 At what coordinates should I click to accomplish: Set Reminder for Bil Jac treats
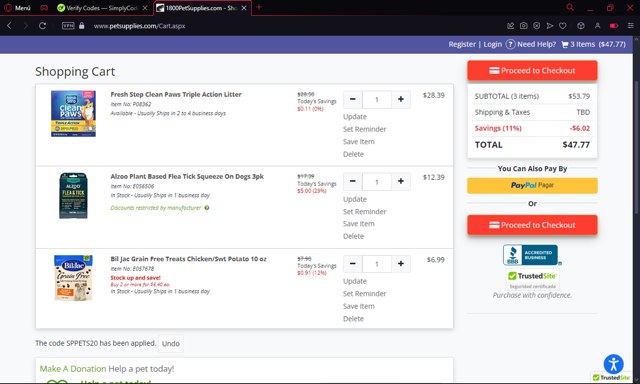pyautogui.click(x=364, y=293)
